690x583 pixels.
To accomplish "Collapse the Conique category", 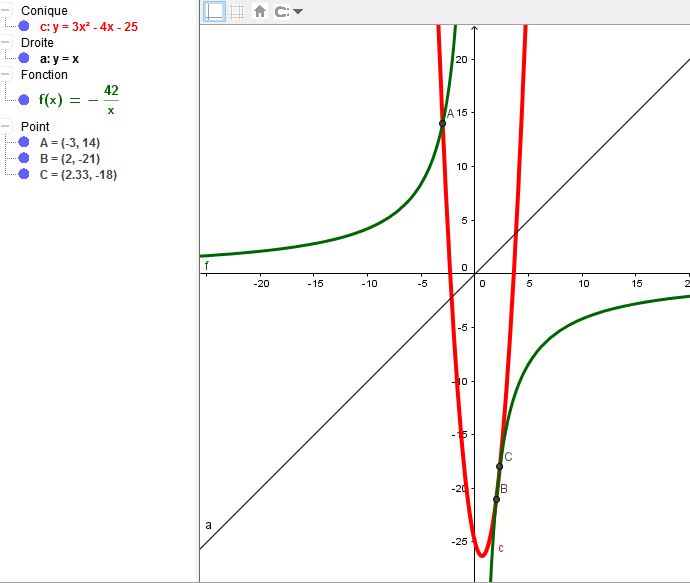I will (7, 11).
